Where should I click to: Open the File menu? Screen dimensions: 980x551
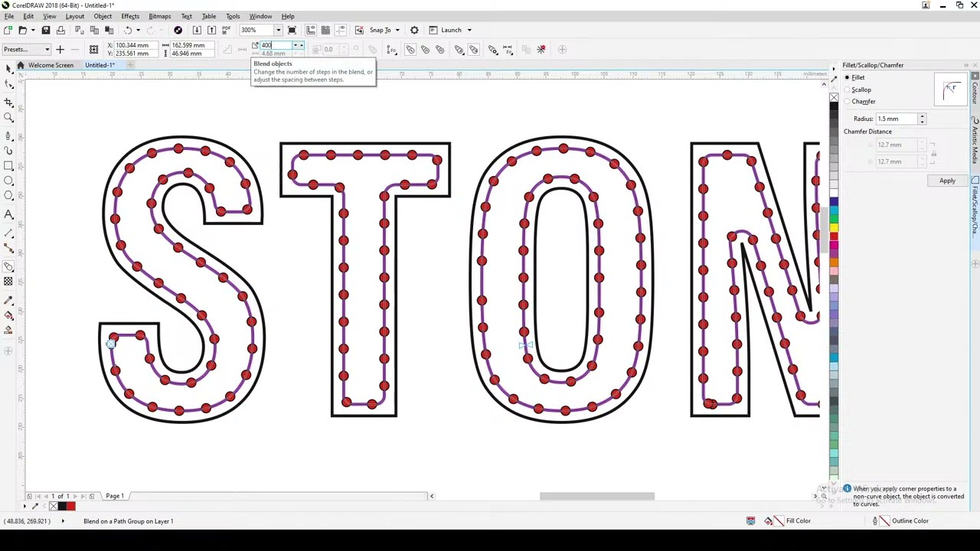pyautogui.click(x=9, y=16)
